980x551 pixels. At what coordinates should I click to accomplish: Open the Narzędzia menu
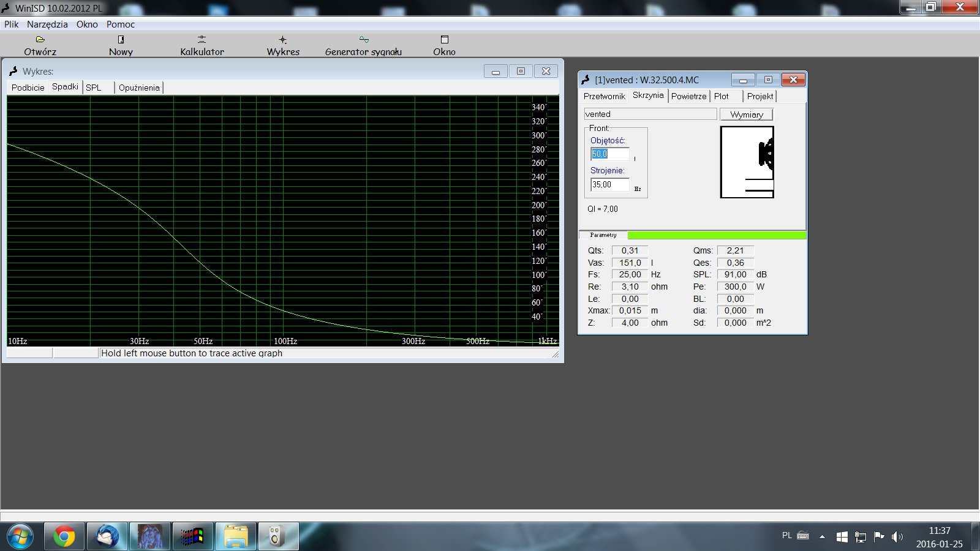[47, 24]
